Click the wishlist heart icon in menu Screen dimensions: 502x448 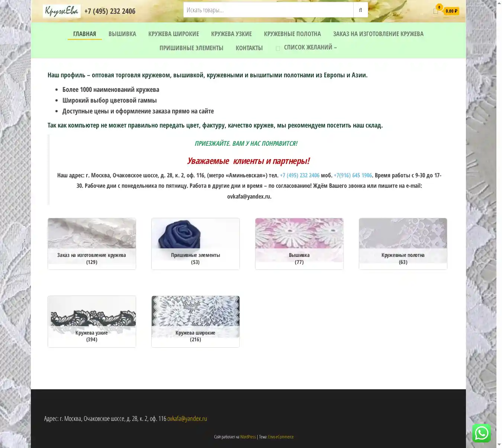coord(278,48)
